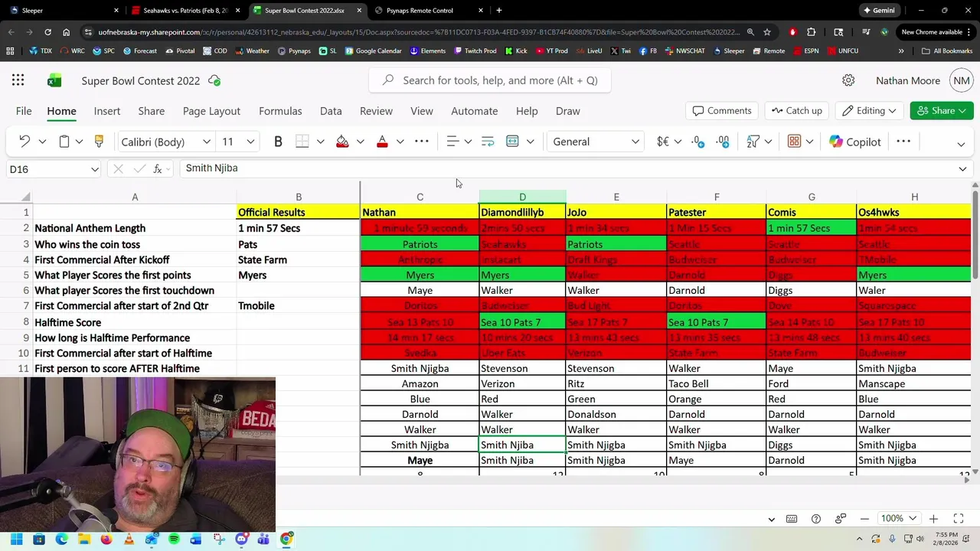Open Paste options dropdown arrow
Viewport: 980px width, 551px height.
(79, 142)
